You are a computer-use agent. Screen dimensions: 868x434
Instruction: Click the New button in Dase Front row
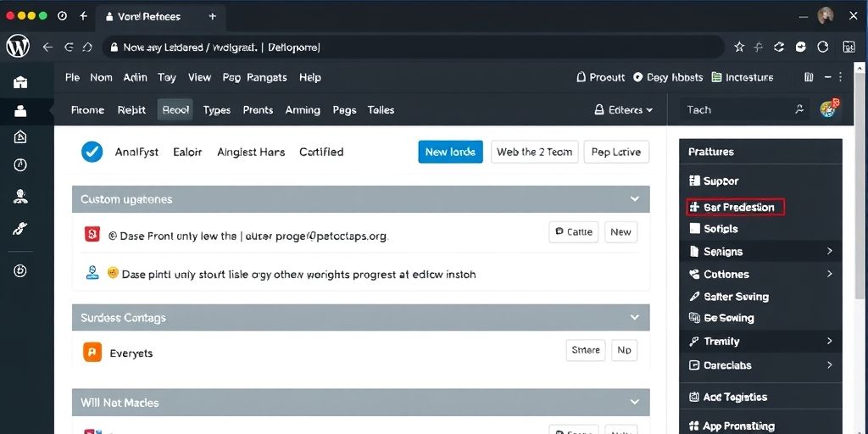[620, 232]
